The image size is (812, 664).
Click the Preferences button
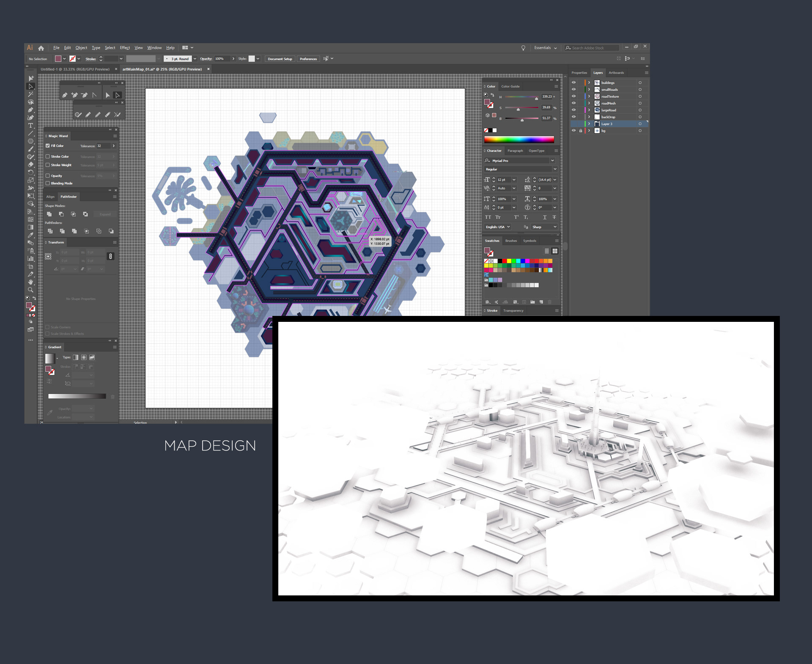tap(308, 59)
